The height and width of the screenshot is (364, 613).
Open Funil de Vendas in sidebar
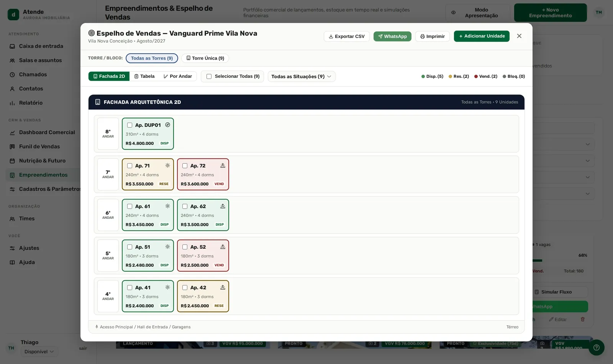pos(39,146)
